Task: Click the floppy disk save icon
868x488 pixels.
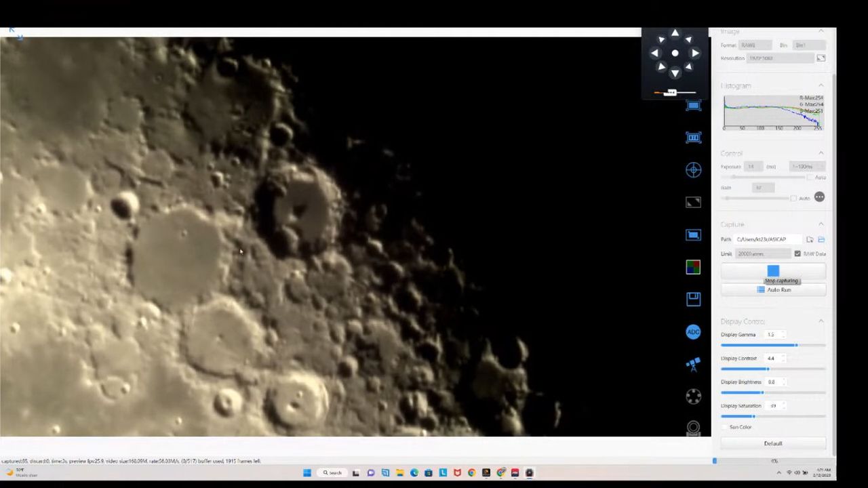Action: tap(693, 299)
